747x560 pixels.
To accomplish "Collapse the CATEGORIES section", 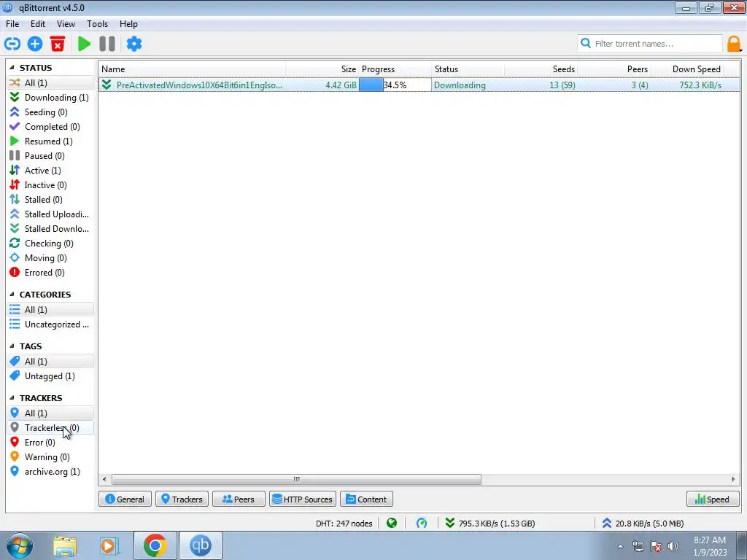I will pos(12,295).
